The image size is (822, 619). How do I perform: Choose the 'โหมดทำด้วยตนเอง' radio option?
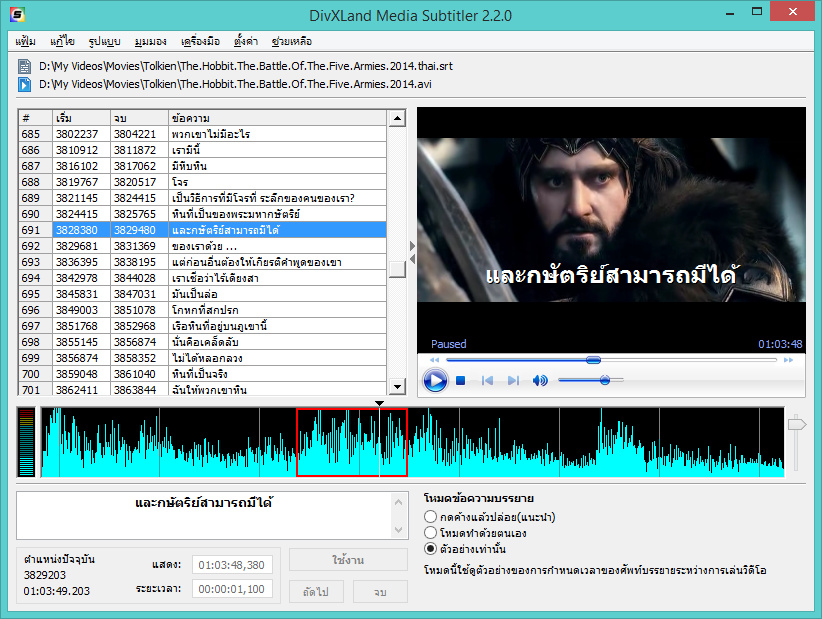click(431, 532)
